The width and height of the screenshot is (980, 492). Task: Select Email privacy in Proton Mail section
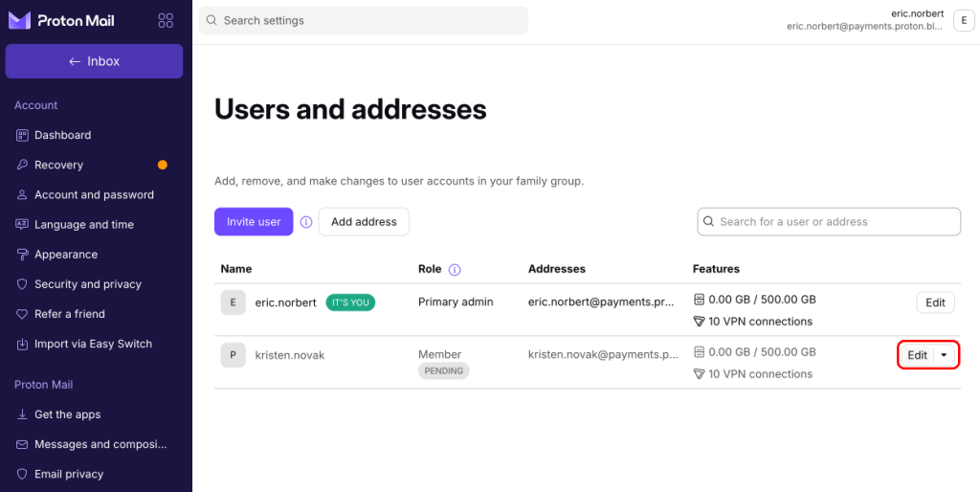[69, 474]
